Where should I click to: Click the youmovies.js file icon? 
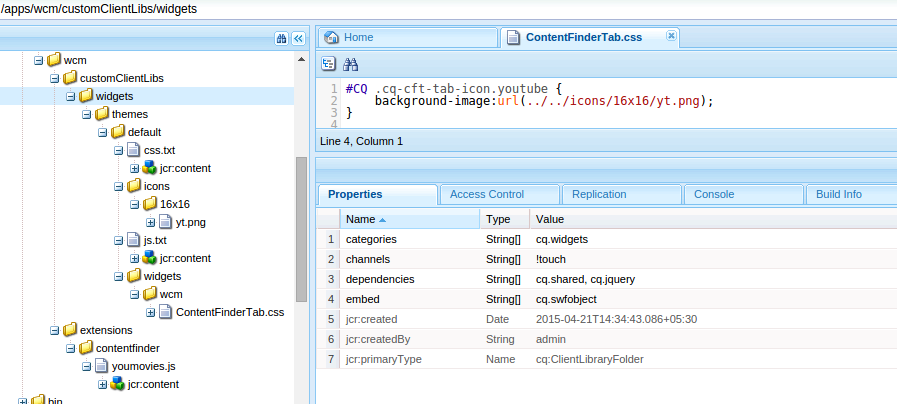(101, 366)
